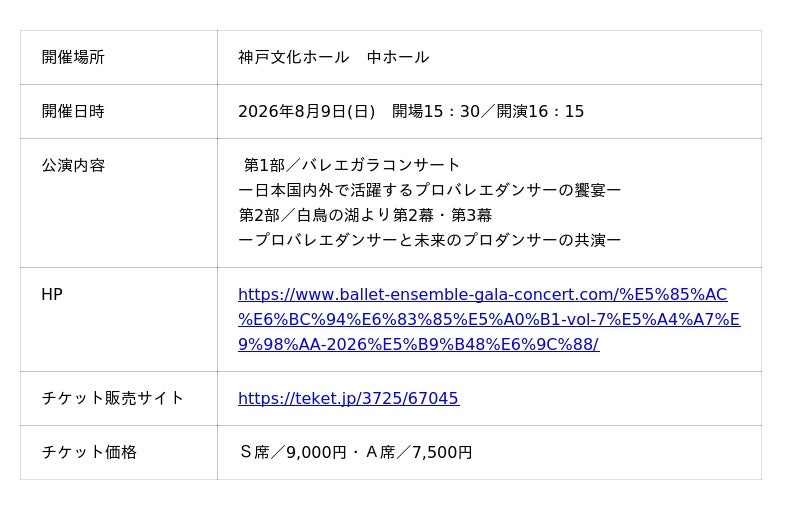Image resolution: width=800 pixels, height=510 pixels.
Task: Click the 神戸文化ホール venue text
Action: tap(294, 58)
